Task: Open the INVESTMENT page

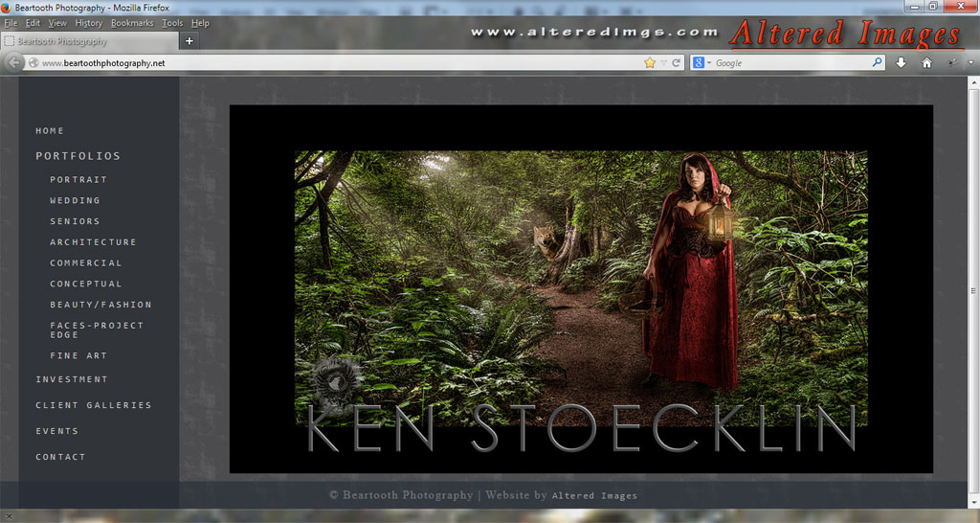Action: pyautogui.click(x=71, y=379)
